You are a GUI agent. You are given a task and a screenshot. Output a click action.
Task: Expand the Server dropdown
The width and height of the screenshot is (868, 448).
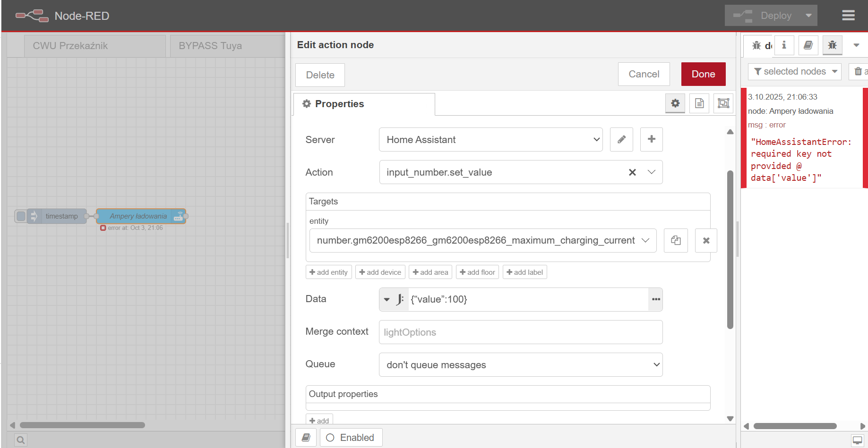(490, 140)
